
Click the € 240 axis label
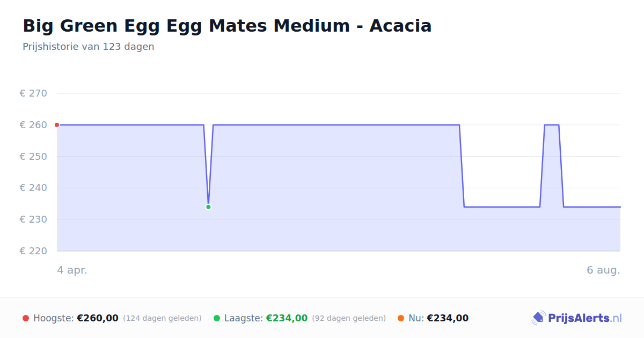point(33,188)
